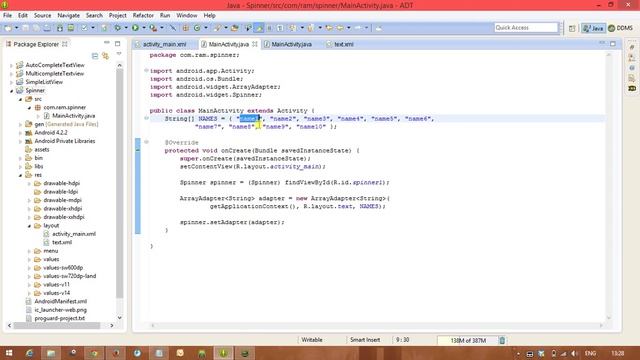This screenshot has width=640, height=360.
Task: Click the volume icon in system tray
Action: click(x=574, y=353)
